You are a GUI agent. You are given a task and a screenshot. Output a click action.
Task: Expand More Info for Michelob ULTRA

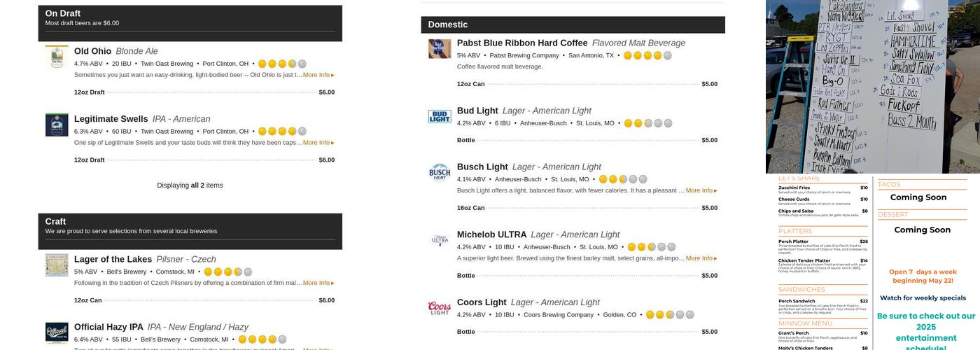pos(701,258)
